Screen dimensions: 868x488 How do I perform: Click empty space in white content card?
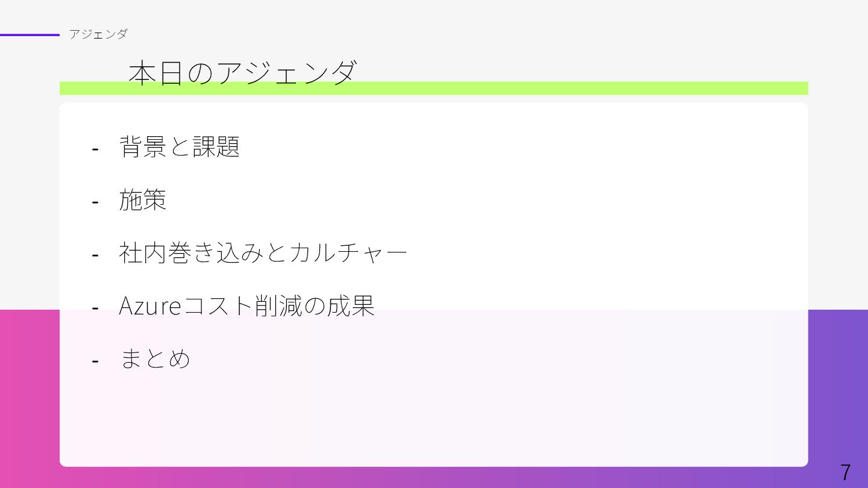[x=542, y=211]
